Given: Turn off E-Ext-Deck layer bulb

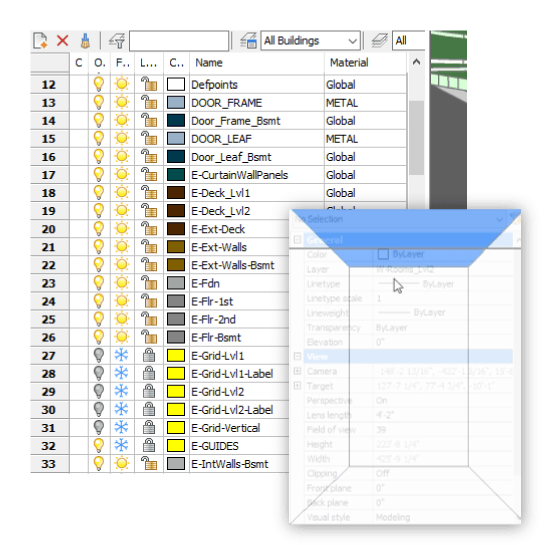Looking at the screenshot, I should 99,229.
